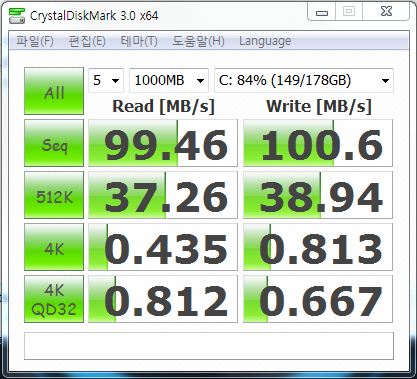Click the empty comment field at bottom

pyautogui.click(x=209, y=346)
